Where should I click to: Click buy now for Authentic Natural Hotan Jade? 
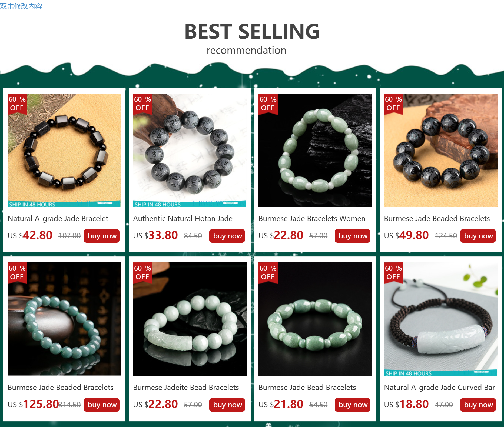(227, 236)
